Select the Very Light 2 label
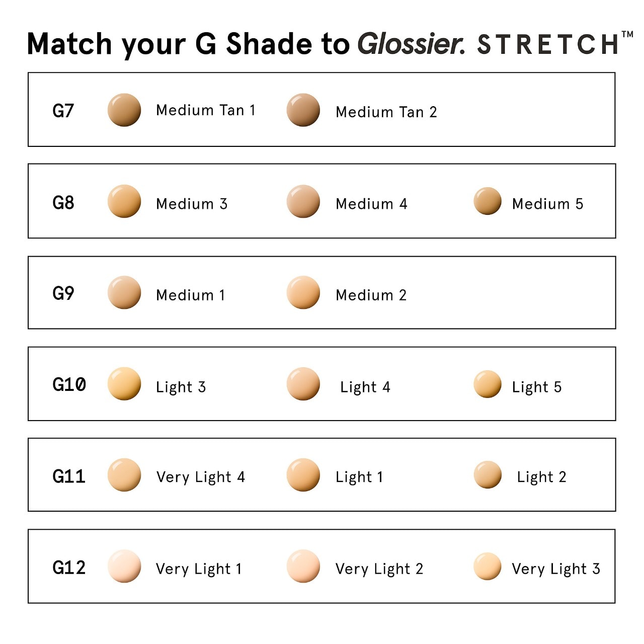Viewport: 644px width, 644px height. click(379, 569)
